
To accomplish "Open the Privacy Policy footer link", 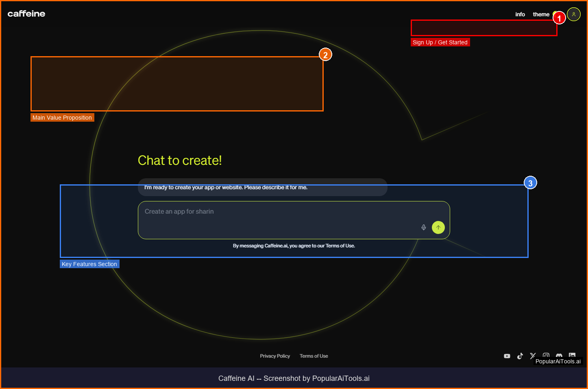I will tap(275, 356).
